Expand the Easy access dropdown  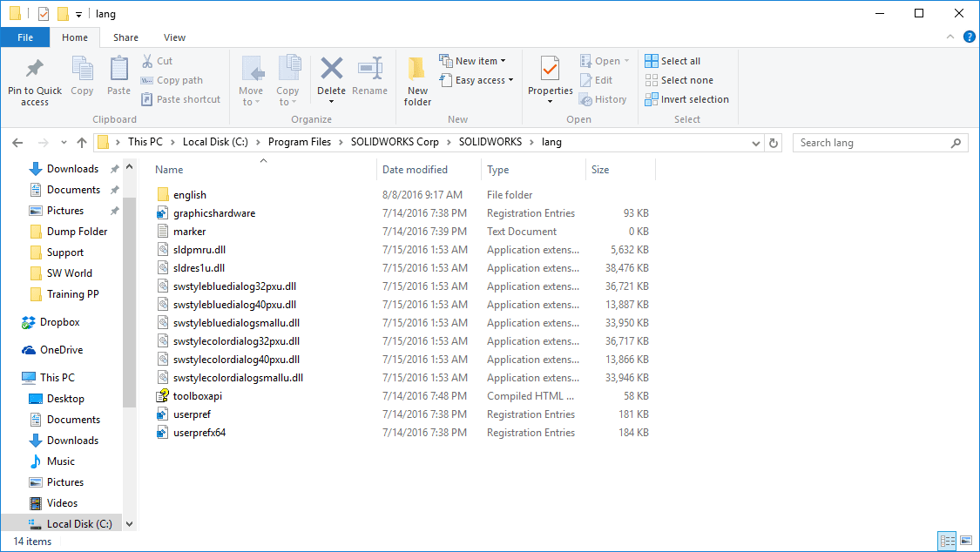coord(476,79)
